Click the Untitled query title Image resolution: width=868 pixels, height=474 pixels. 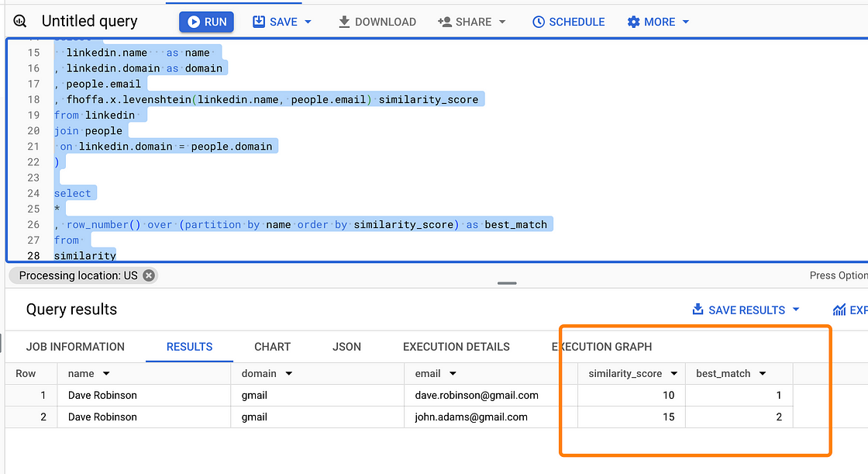point(90,21)
